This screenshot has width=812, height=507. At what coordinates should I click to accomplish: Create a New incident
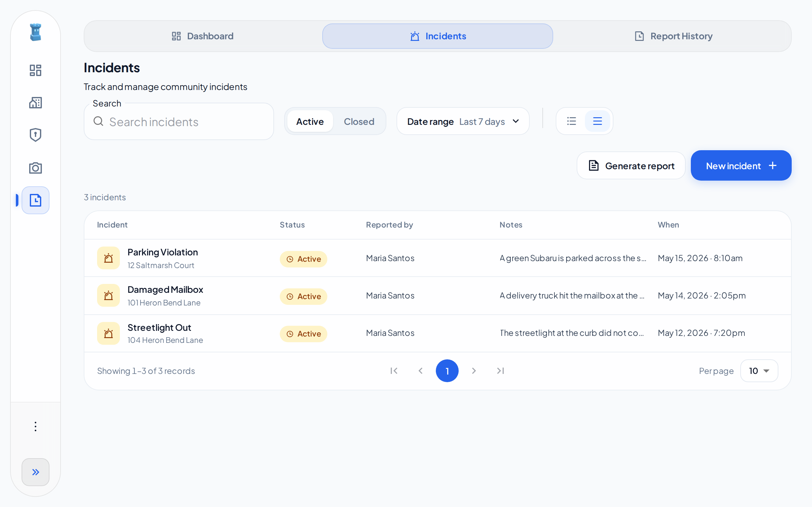(x=741, y=166)
